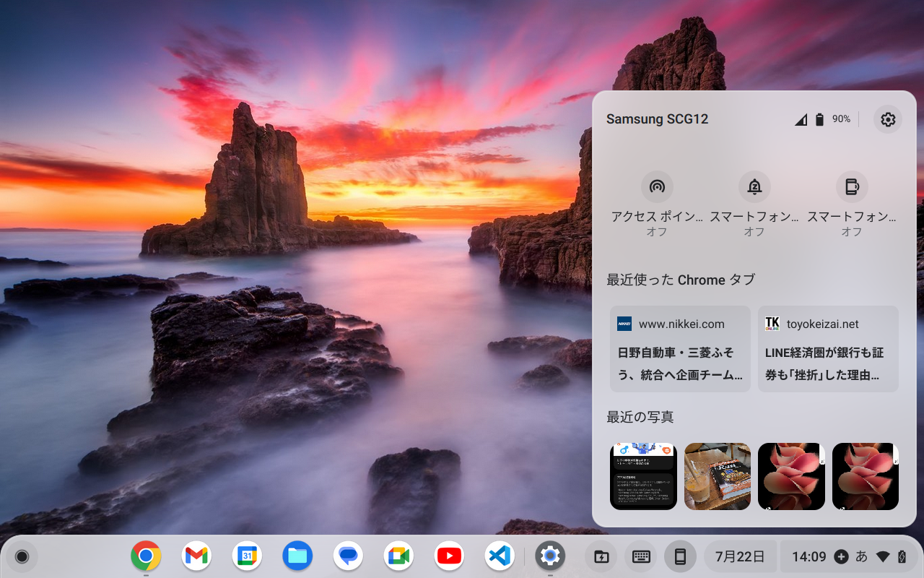
Task: Open the Files app from the shelf
Action: point(297,556)
